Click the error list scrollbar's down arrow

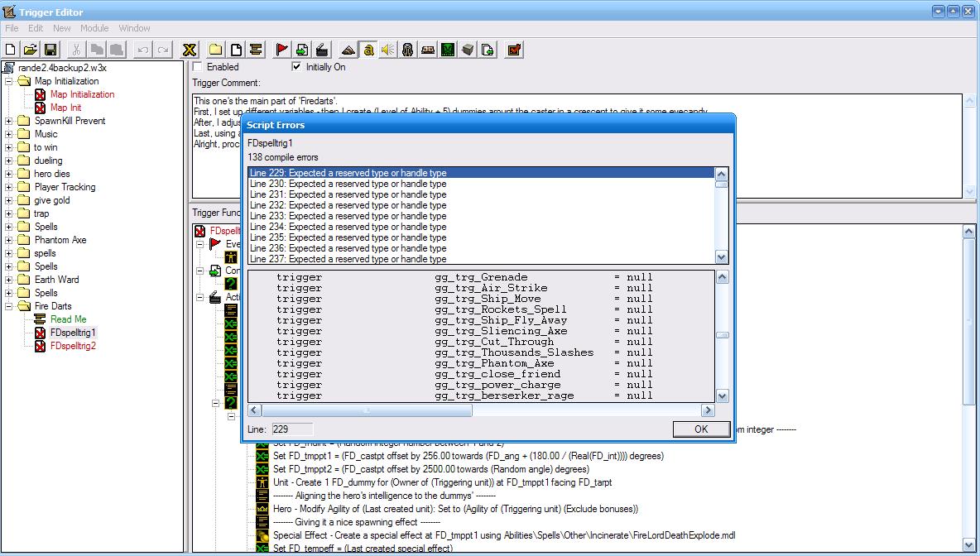pos(722,257)
